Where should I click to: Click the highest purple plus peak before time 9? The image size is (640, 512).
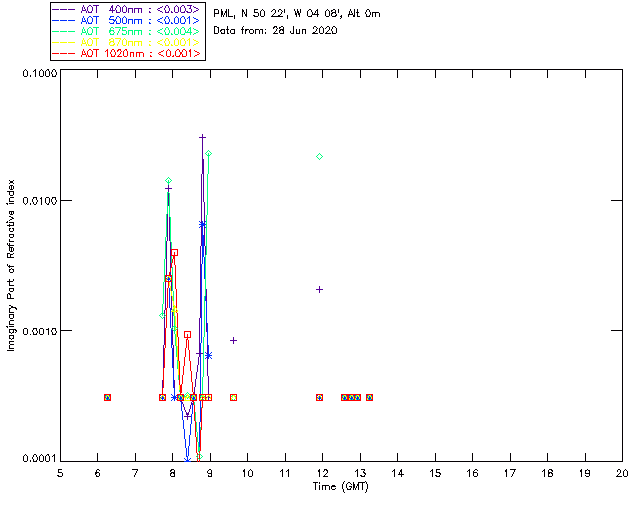202,138
